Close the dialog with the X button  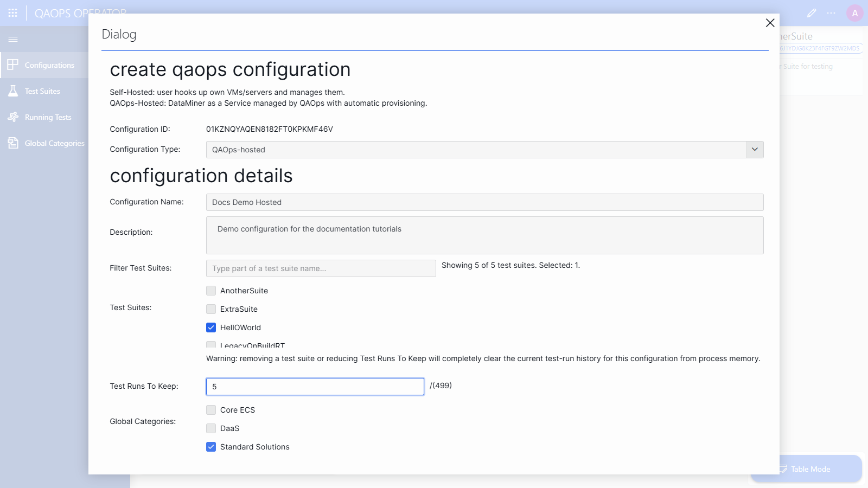pyautogui.click(x=770, y=23)
